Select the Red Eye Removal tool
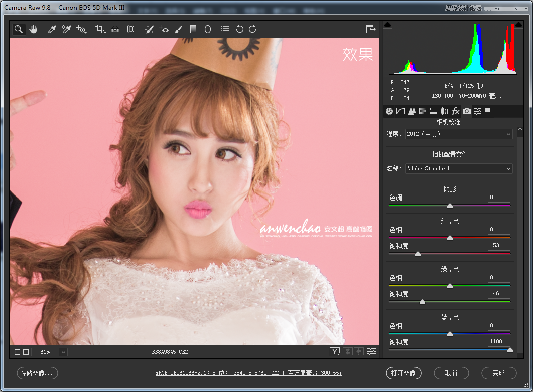 click(164, 29)
